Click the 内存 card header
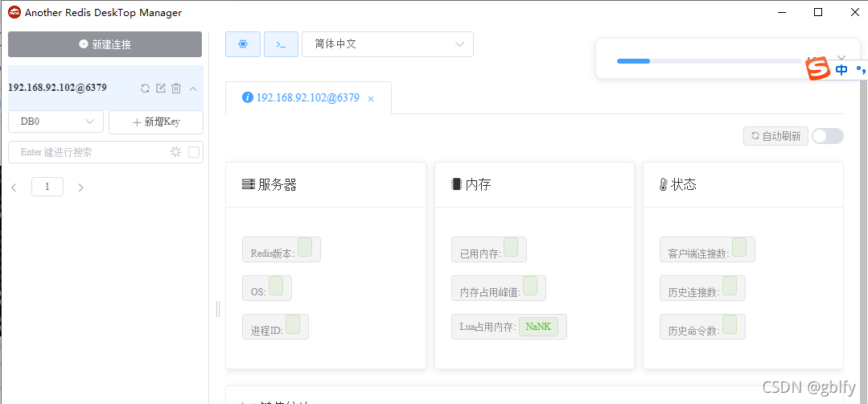The image size is (868, 404). click(534, 185)
